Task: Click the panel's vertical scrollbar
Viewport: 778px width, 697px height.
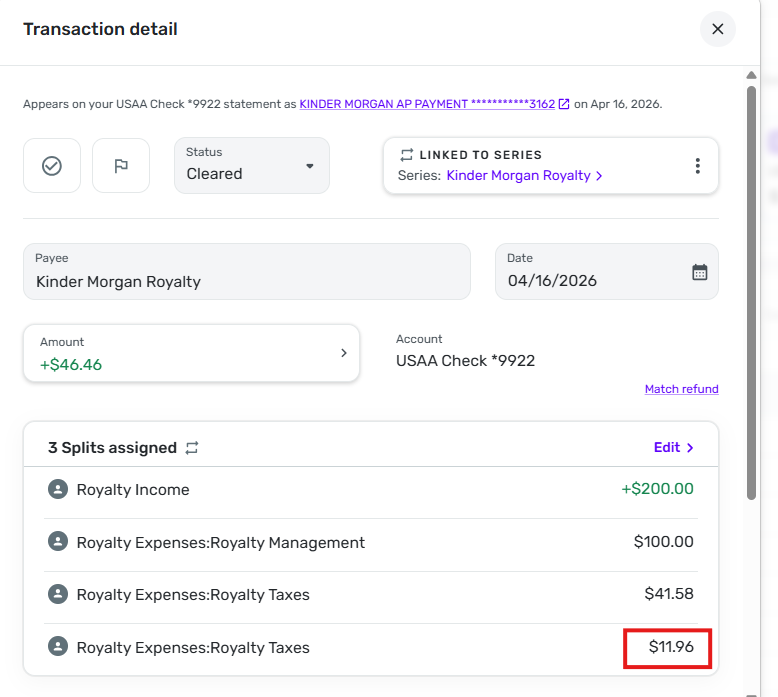Action: 752,290
